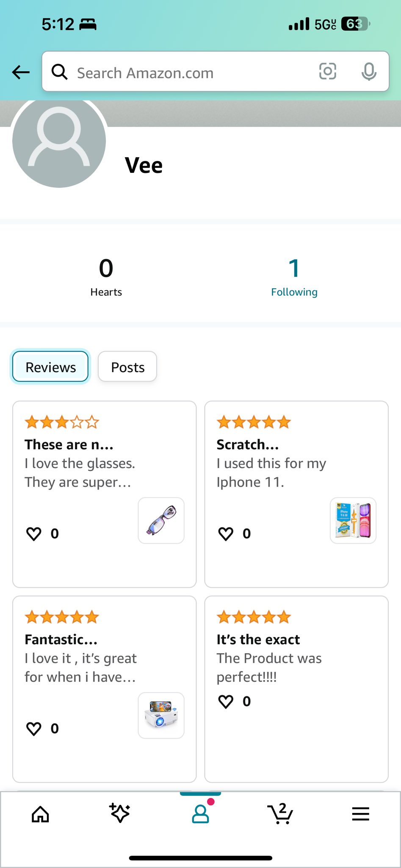
Task: Heart the iPhone 11 screen protector review
Action: click(x=226, y=534)
